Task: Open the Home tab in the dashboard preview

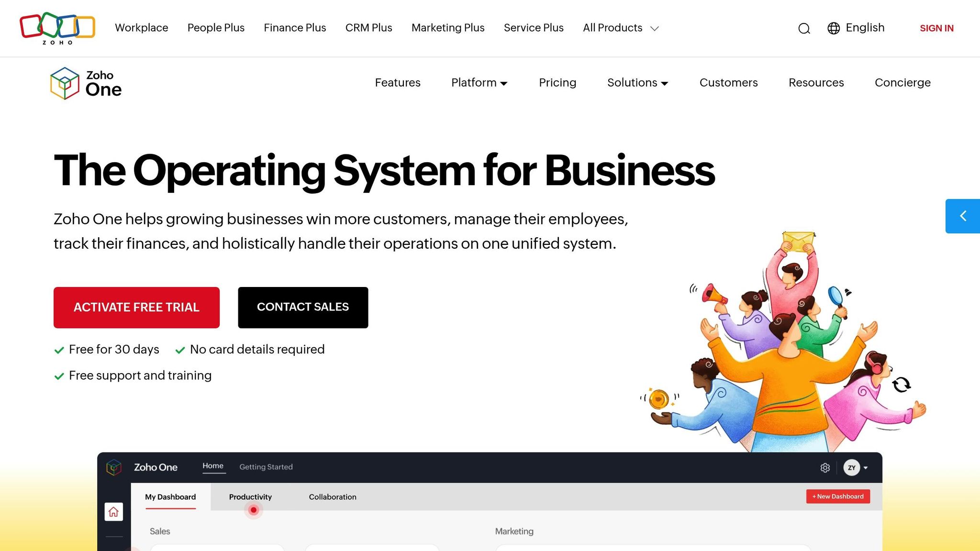Action: (x=213, y=465)
